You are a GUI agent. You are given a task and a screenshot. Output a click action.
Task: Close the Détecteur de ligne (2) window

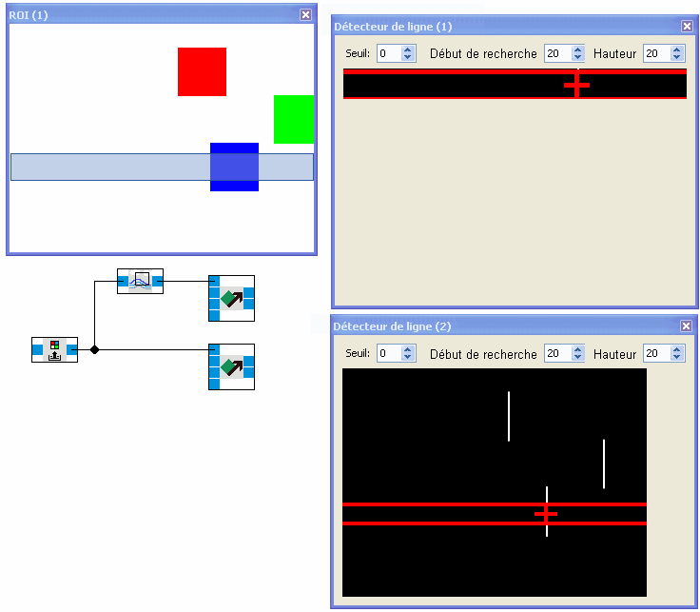click(x=687, y=326)
